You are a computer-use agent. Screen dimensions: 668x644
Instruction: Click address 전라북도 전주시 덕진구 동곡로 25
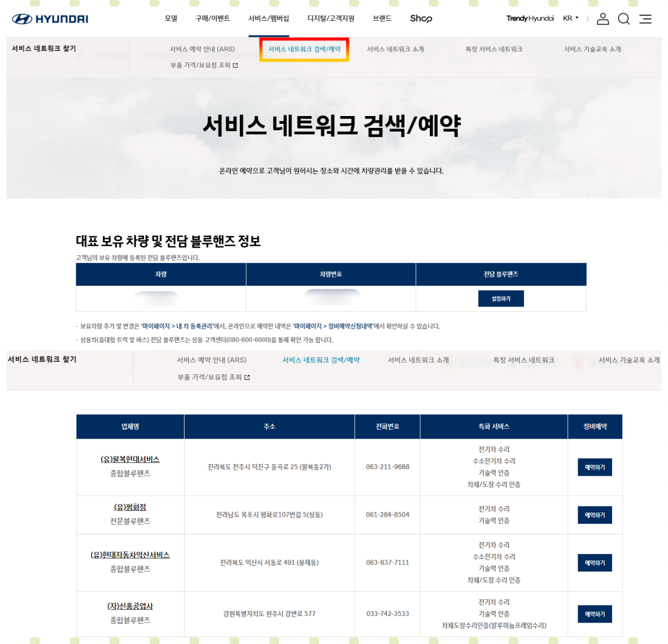[x=269, y=467]
